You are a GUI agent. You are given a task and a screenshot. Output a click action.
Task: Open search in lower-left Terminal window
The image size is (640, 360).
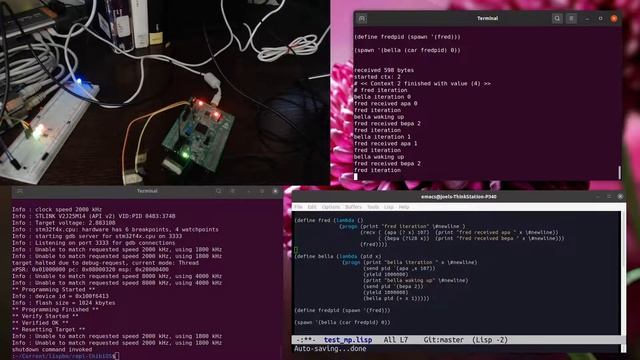click(219, 191)
